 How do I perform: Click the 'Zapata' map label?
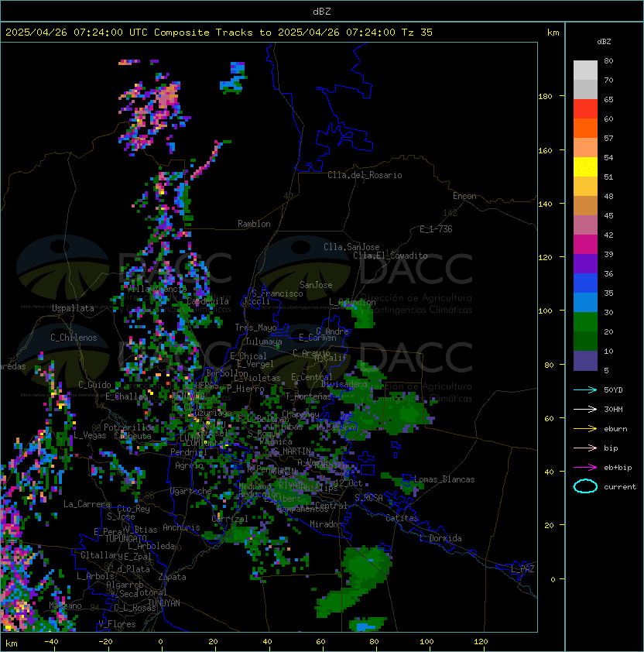pyautogui.click(x=172, y=577)
